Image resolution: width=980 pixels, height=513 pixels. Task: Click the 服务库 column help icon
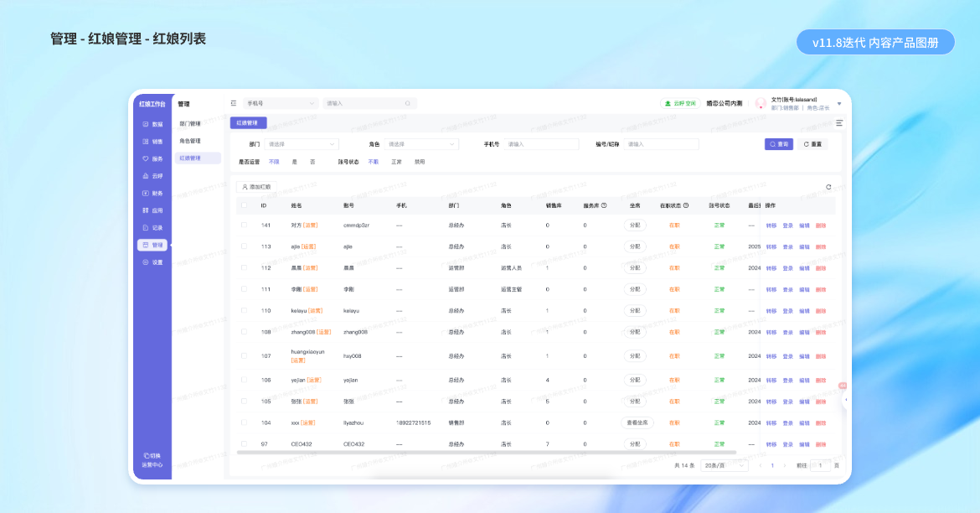604,205
